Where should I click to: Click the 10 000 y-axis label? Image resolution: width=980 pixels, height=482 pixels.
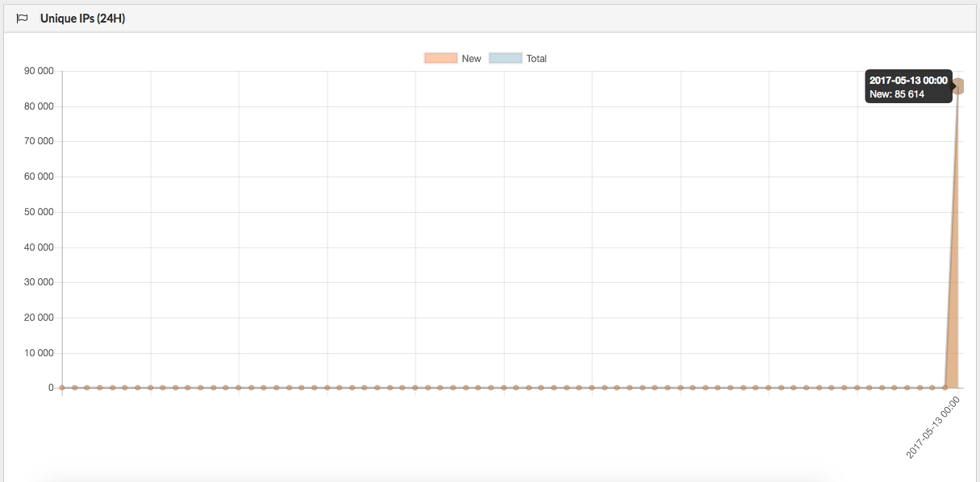click(39, 353)
